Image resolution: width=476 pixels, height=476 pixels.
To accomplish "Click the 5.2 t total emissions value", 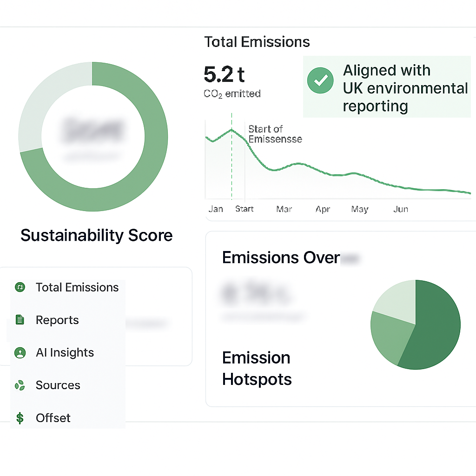I will [x=224, y=74].
